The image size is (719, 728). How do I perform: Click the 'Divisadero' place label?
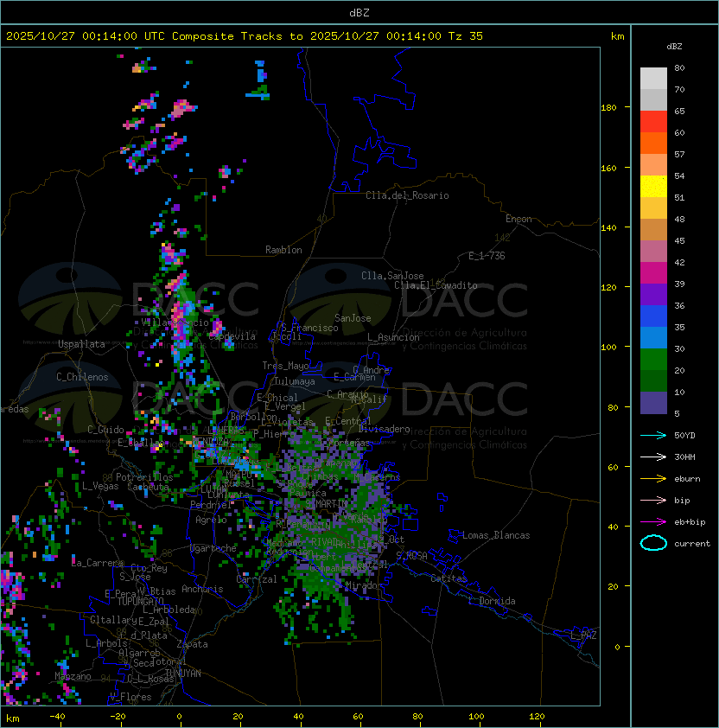pos(385,429)
